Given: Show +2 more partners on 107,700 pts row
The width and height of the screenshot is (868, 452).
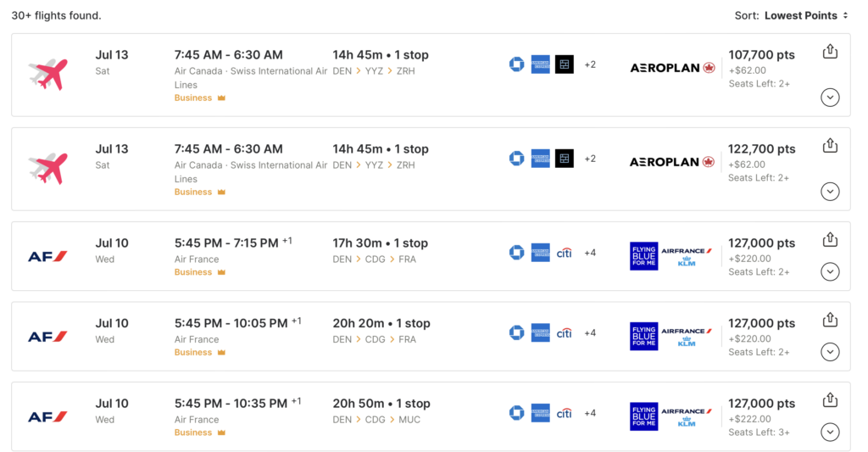Looking at the screenshot, I should click(590, 64).
